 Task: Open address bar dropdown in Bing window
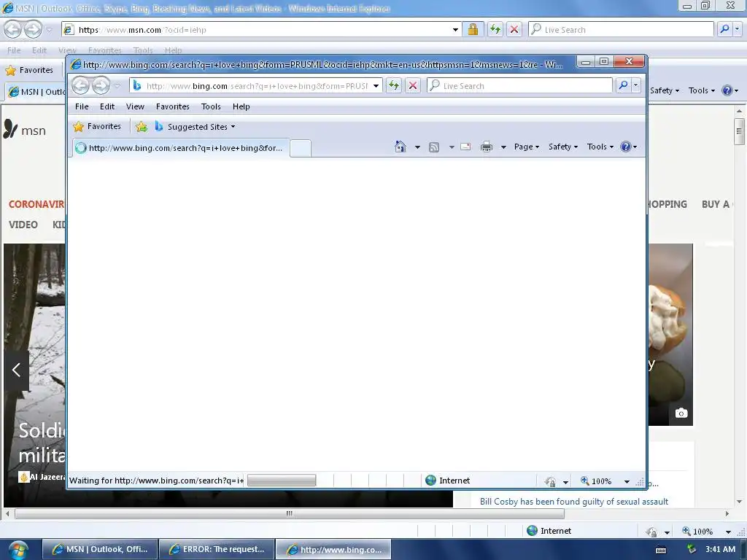click(x=376, y=86)
